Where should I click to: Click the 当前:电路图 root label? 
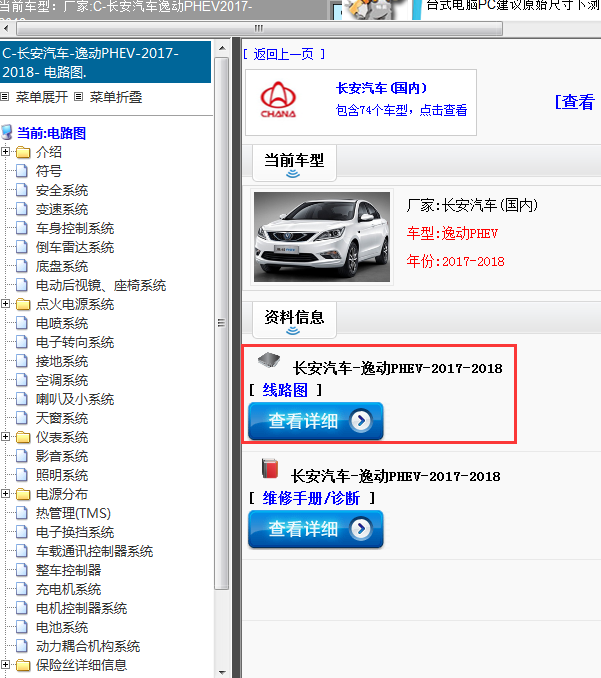click(51, 133)
